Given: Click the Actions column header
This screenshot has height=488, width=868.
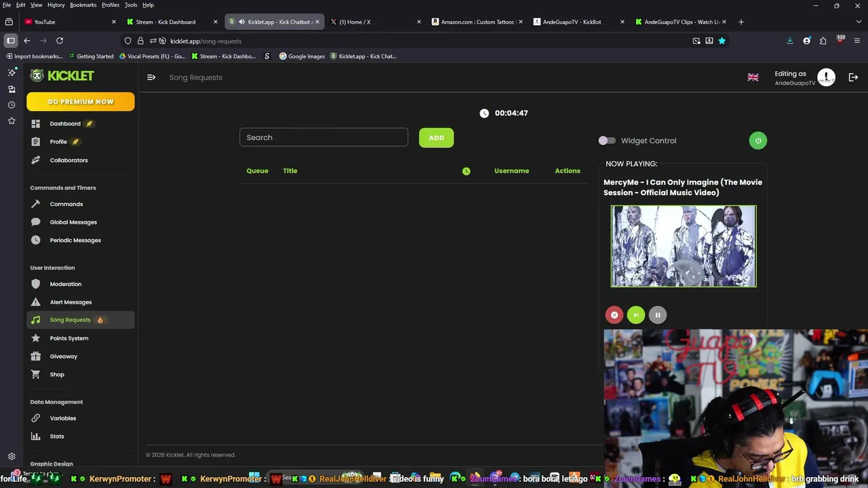Looking at the screenshot, I should point(568,171).
